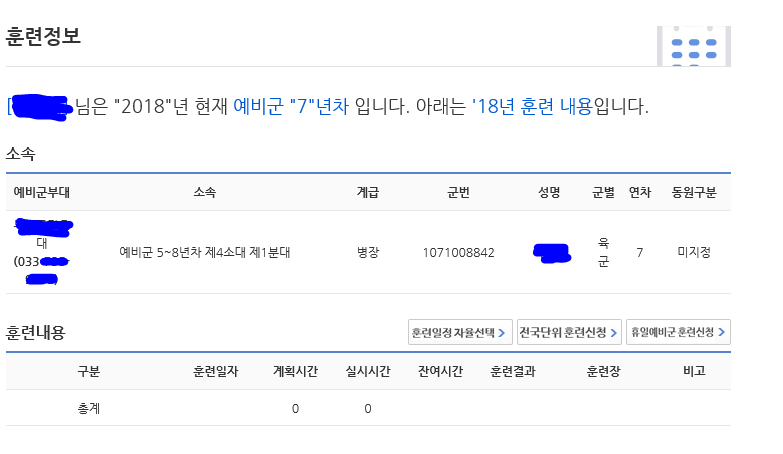783x454 pixels.
Task: Click the calendar icon beside 훈련정보
Action: [694, 46]
